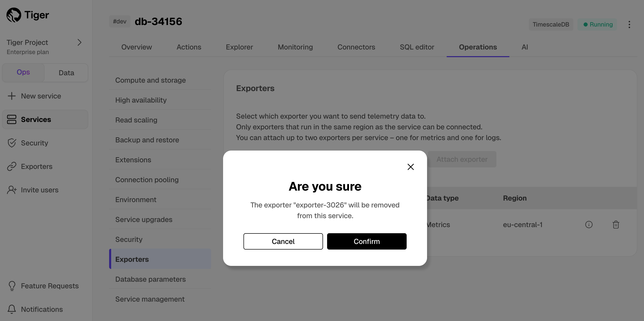This screenshot has height=321, width=644.
Task: Click the New service plus icon
Action: pos(12,96)
